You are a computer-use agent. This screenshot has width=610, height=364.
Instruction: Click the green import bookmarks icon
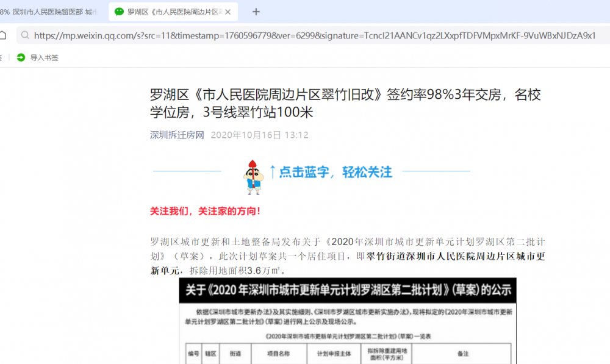point(21,57)
